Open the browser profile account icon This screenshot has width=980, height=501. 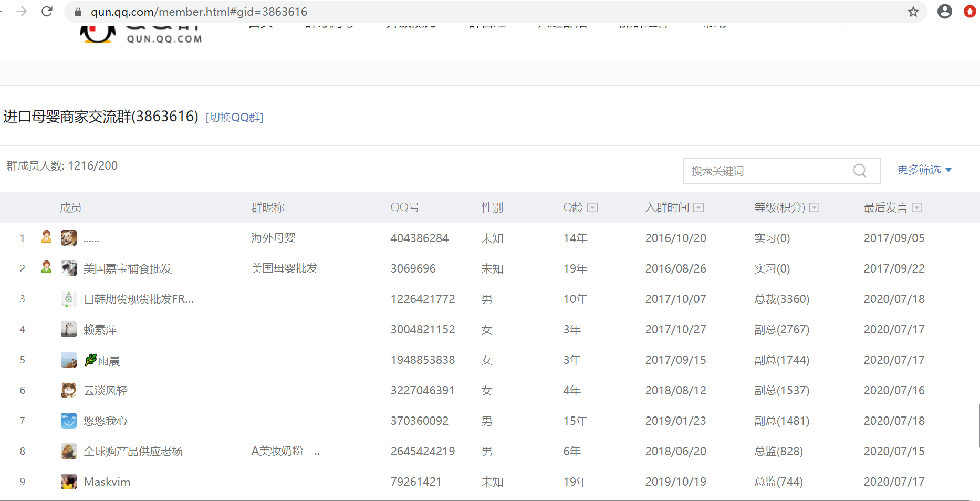[944, 12]
